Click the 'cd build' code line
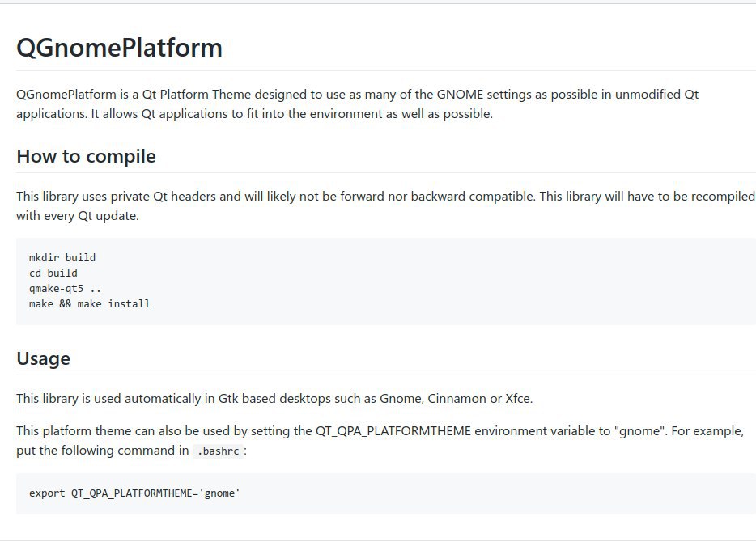 53,273
